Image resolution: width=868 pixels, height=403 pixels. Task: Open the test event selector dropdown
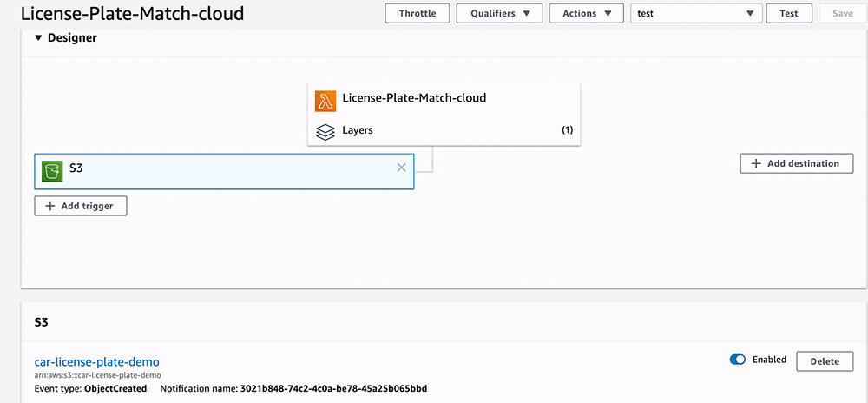pos(696,13)
